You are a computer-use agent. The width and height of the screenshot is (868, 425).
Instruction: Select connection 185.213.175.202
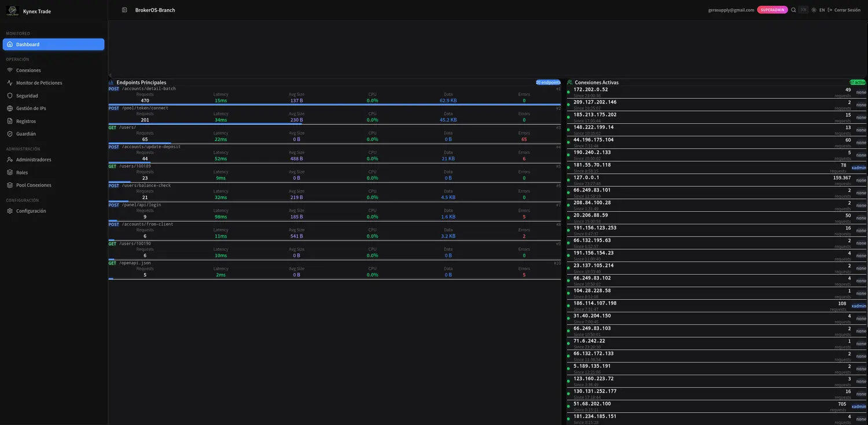click(716, 117)
